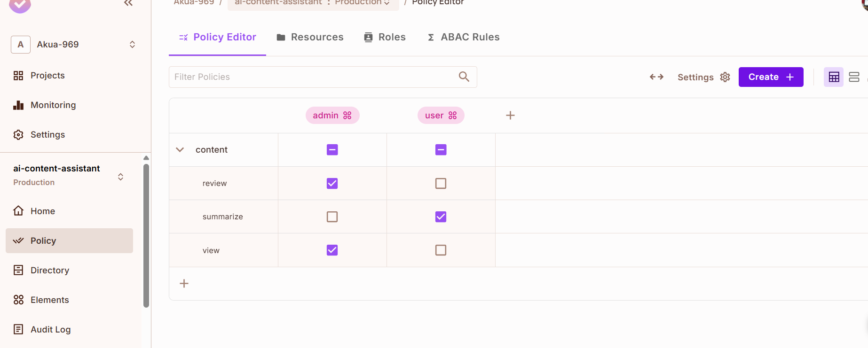The height and width of the screenshot is (348, 868).
Task: Switch to ABAC Rules tab
Action: click(463, 37)
